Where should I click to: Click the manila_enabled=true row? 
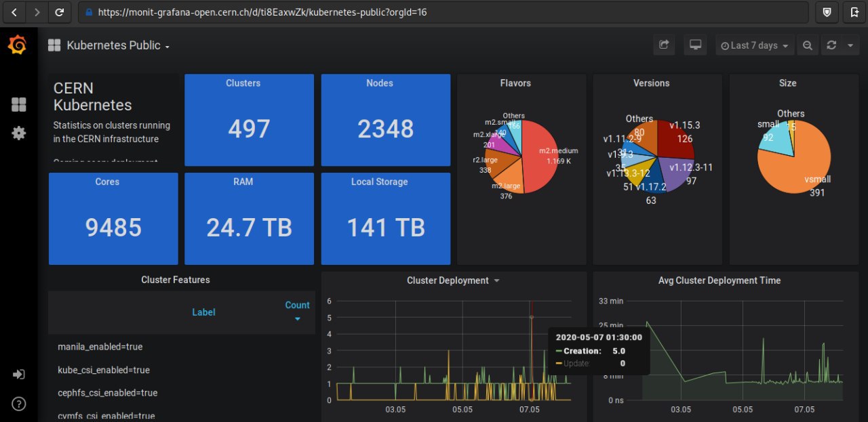click(182, 346)
